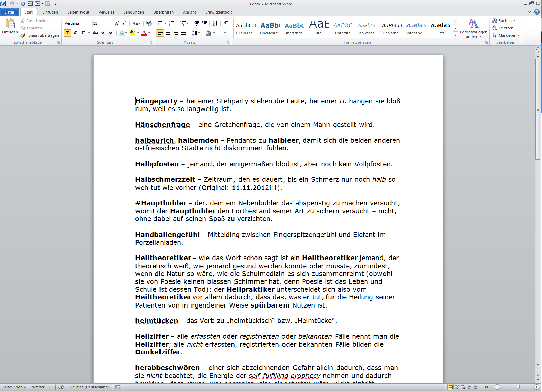Viewport: 542px width, 392px height.
Task: Open the Datei tab
Action: coord(9,12)
